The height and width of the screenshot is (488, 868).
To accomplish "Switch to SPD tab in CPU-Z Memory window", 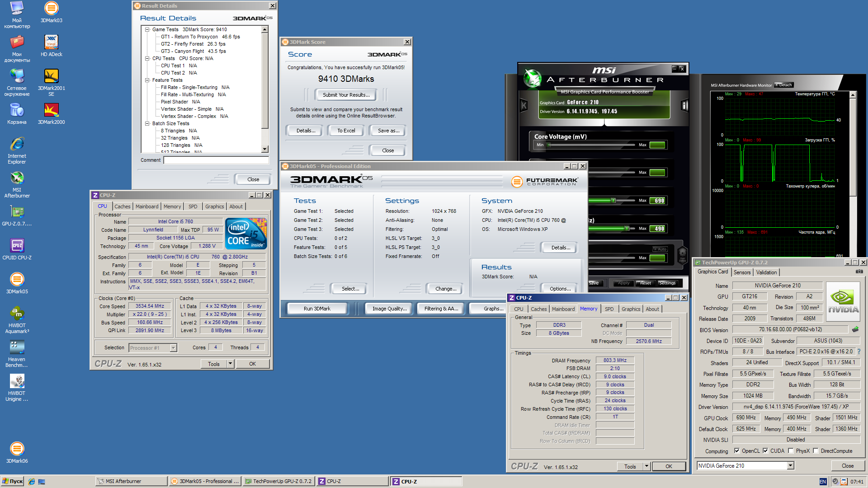I will coord(609,309).
